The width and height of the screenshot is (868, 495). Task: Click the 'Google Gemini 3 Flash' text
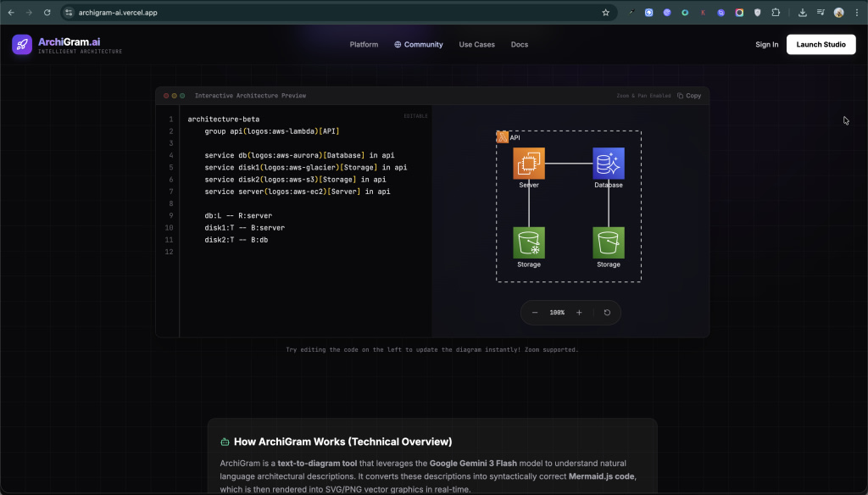(473, 464)
